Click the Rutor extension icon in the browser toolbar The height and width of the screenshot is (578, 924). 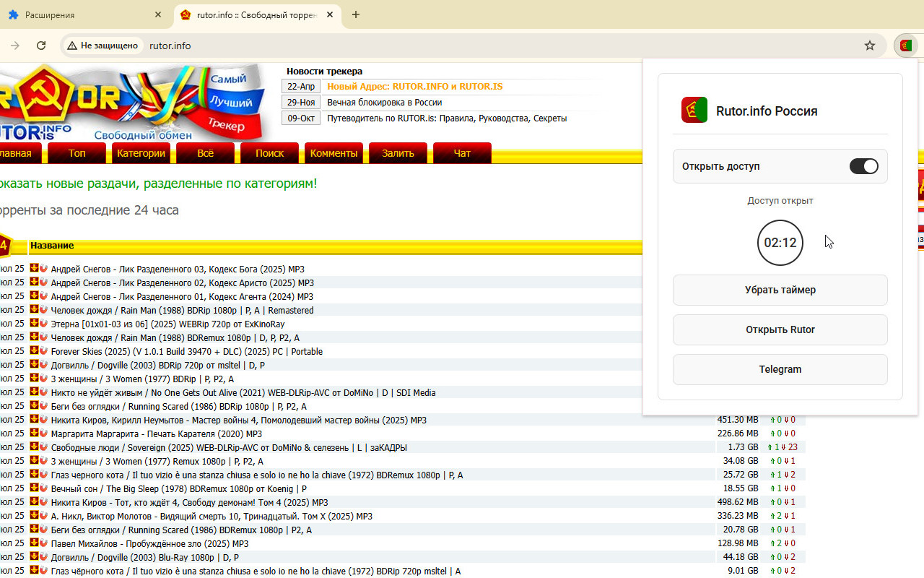coord(905,46)
